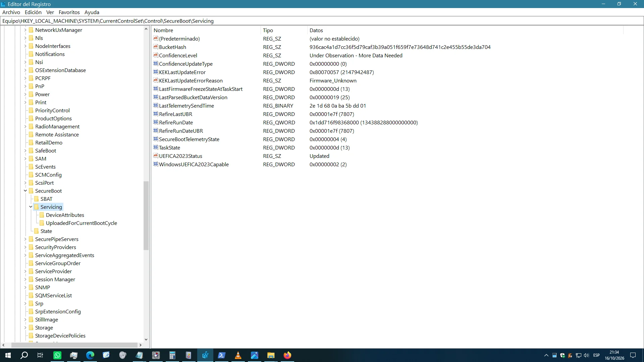The width and height of the screenshot is (644, 362).
Task: Open the Archivo menu
Action: (x=11, y=12)
